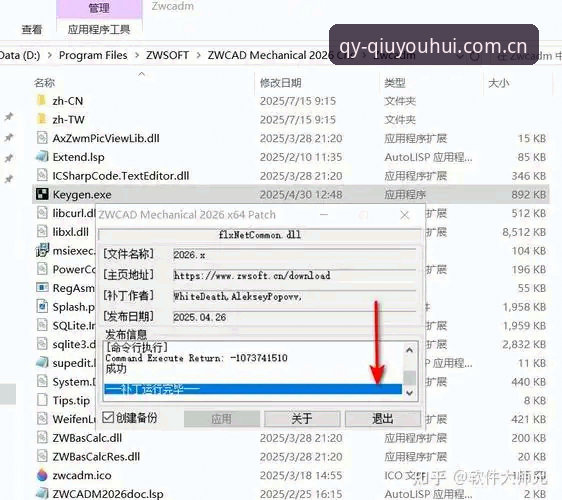Expand chevron after ZWSOFT breadcrumb
562x500 pixels.
point(198,55)
